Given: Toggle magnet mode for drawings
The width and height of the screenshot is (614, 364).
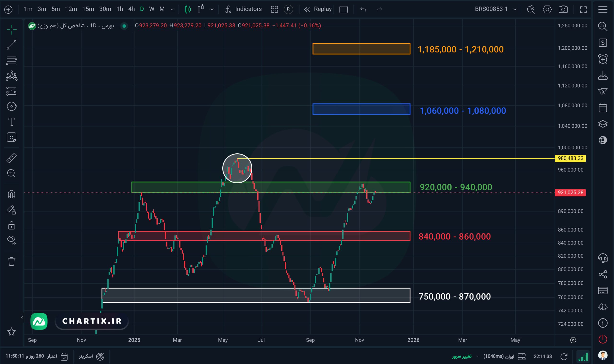Looking at the screenshot, I should pos(11,194).
